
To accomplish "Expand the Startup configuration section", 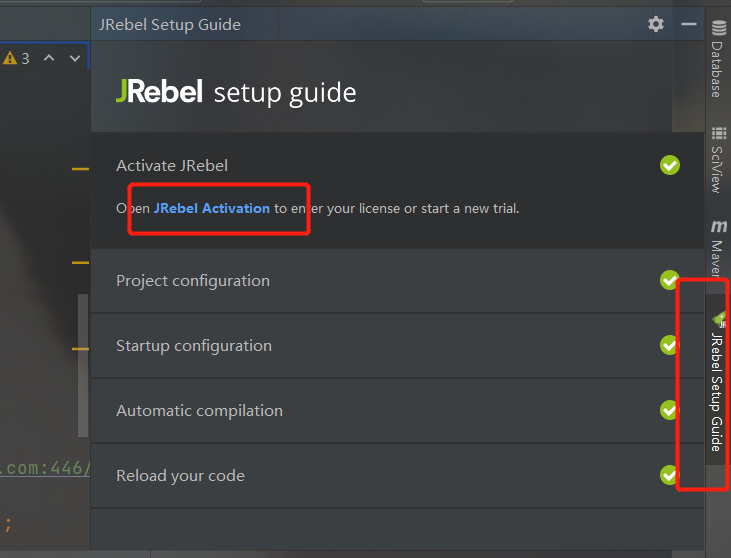I will 397,345.
